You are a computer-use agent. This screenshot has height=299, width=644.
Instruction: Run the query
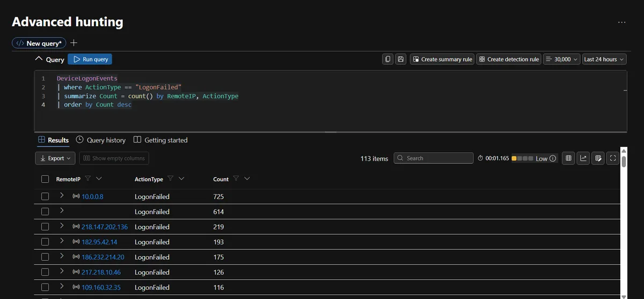pyautogui.click(x=90, y=59)
